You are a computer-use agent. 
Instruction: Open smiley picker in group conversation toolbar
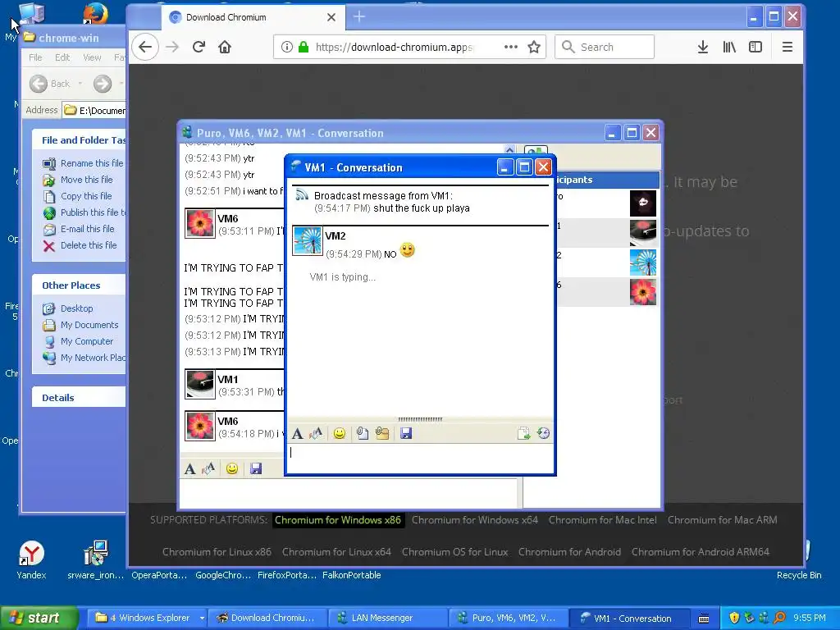(232, 468)
